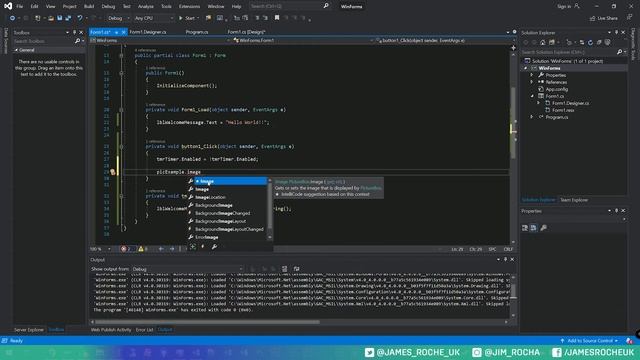This screenshot has height=360, width=640.
Task: Click the Open File toolbar icon
Action: coord(51,18)
